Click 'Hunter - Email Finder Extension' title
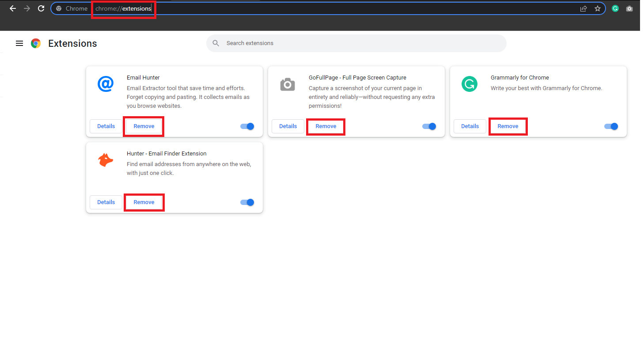The image size is (644, 364). click(167, 154)
